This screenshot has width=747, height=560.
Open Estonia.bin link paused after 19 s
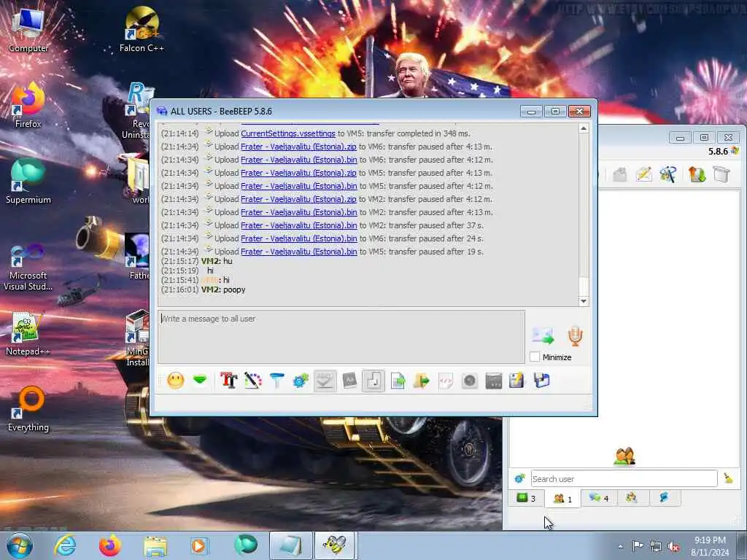tap(298, 252)
